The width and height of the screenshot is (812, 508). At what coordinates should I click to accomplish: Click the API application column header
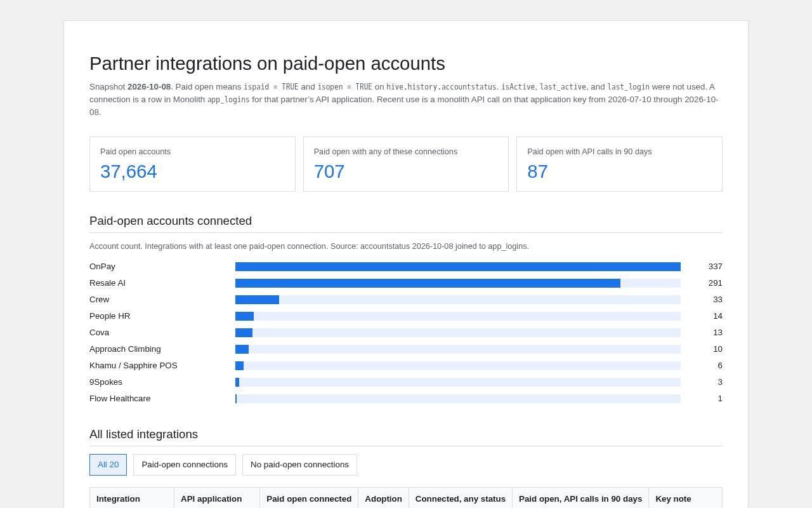[x=217, y=498]
